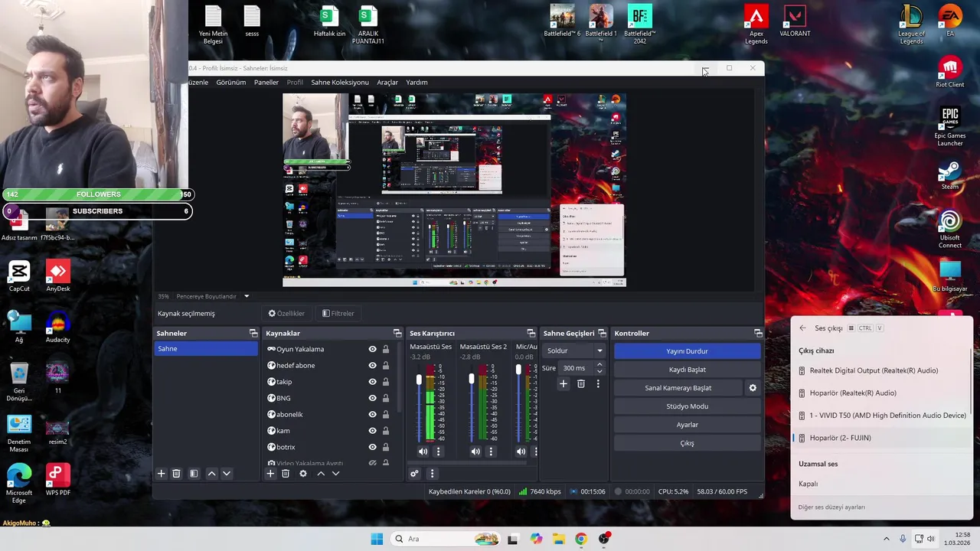This screenshot has width=980, height=551.
Task: Remove selected source with Kaynaklar trash icon
Action: 286,474
